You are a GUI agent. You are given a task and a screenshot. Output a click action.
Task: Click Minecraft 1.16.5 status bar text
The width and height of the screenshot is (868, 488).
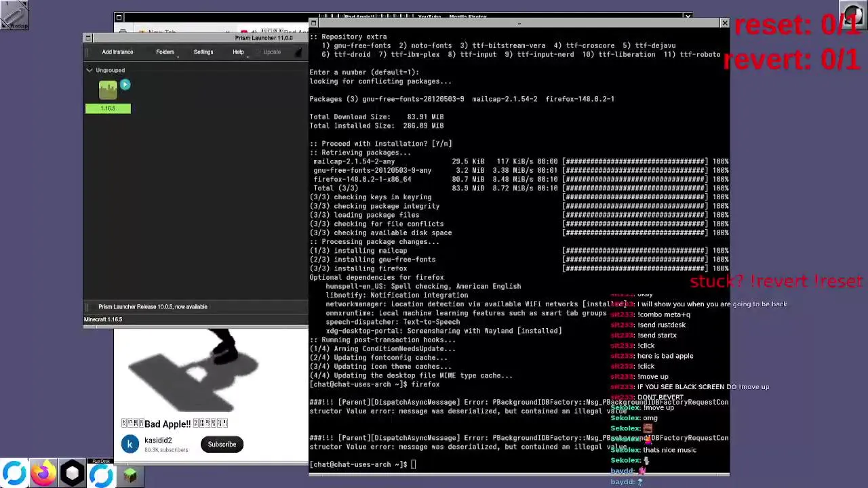pos(103,319)
